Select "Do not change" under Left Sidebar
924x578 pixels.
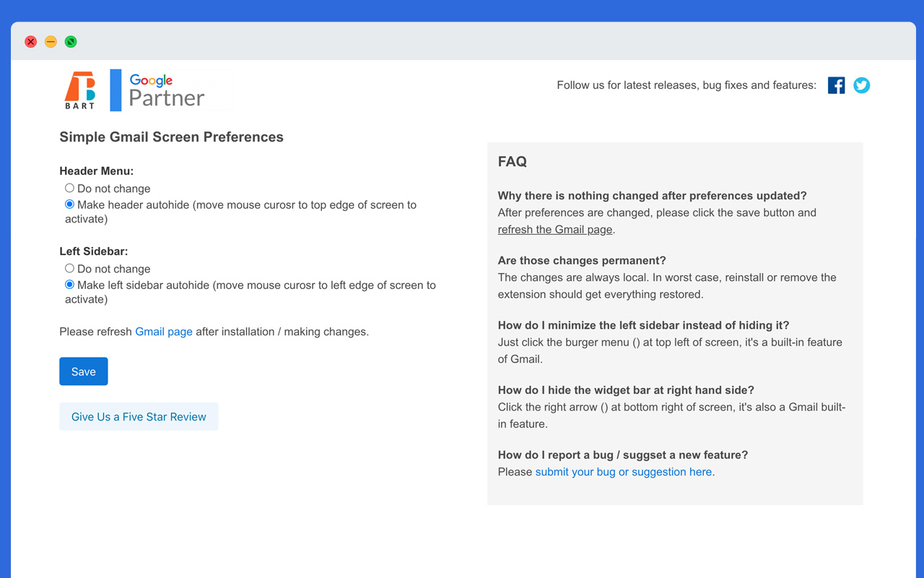(x=69, y=268)
